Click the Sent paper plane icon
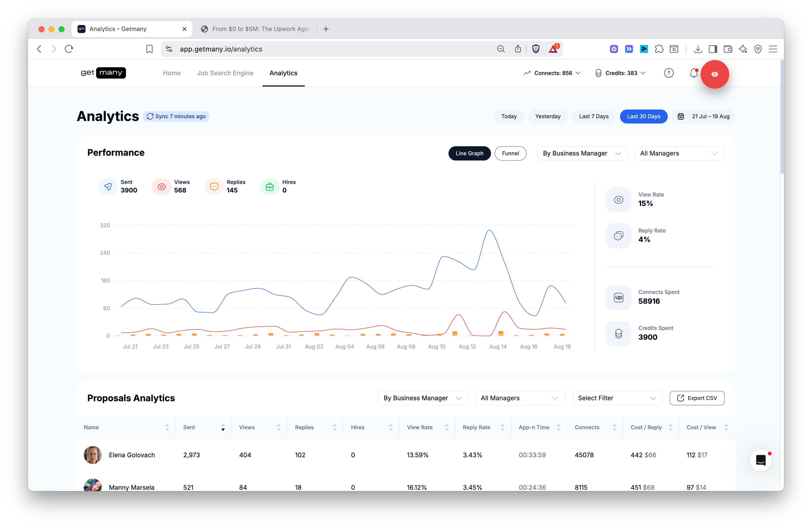Viewport: 812px width, 528px height. [108, 186]
